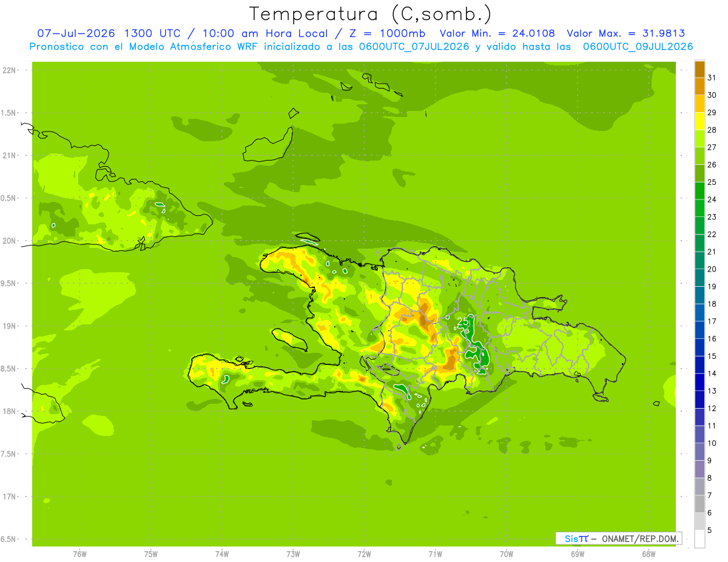This screenshot has height=562, width=728.
Task: Click the '17' legend value
Action: (712, 321)
